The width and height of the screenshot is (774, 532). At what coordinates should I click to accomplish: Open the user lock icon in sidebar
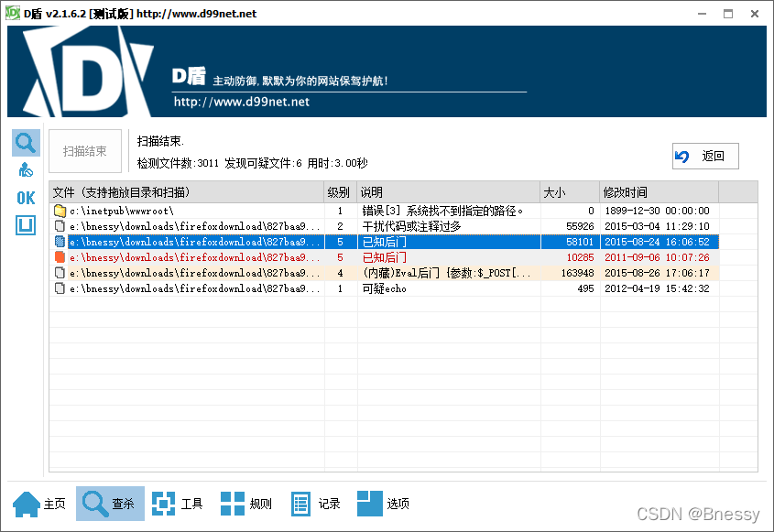[26, 170]
